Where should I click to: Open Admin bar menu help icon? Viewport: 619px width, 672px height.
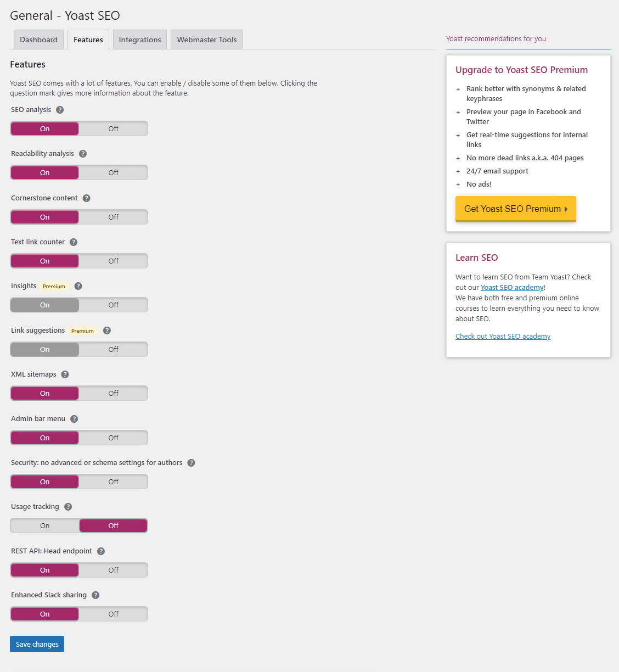point(74,419)
